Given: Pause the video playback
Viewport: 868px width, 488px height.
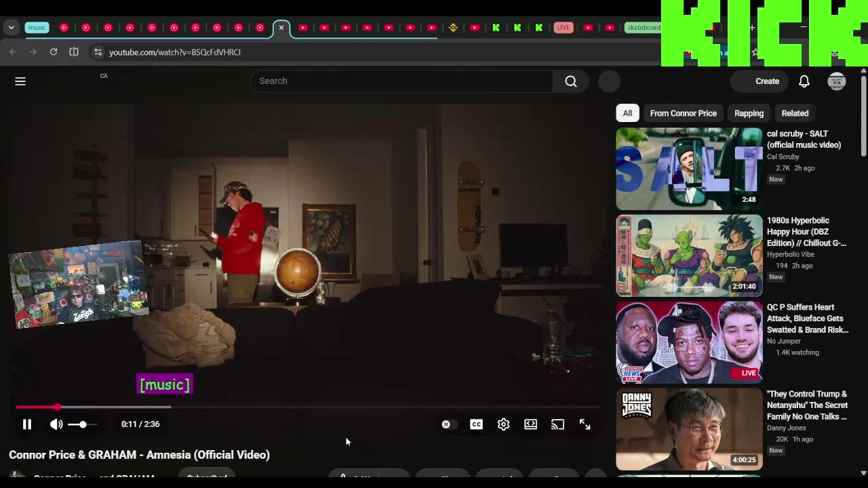Looking at the screenshot, I should [27, 424].
